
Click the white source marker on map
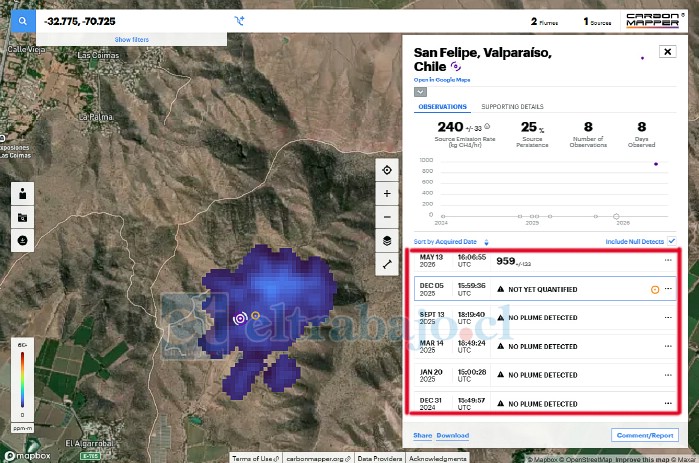coord(240,318)
